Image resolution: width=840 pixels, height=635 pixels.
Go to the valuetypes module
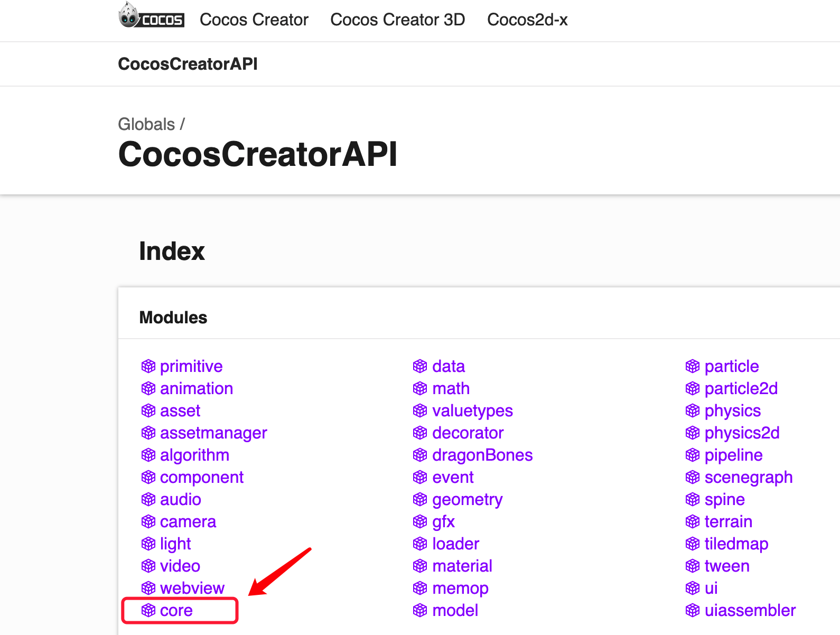[472, 410]
